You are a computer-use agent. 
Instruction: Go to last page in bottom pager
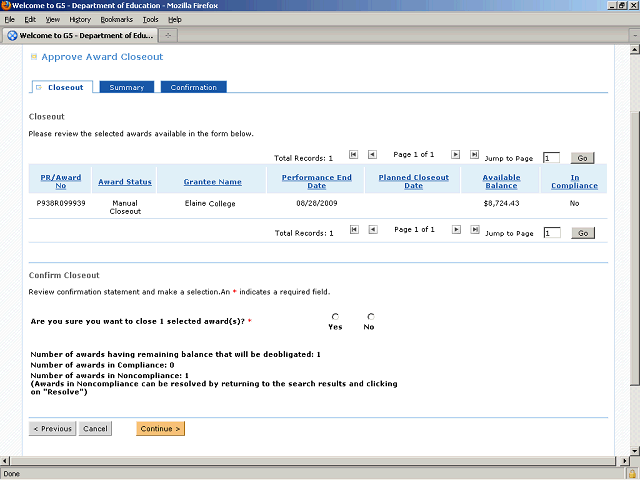pyautogui.click(x=475, y=230)
